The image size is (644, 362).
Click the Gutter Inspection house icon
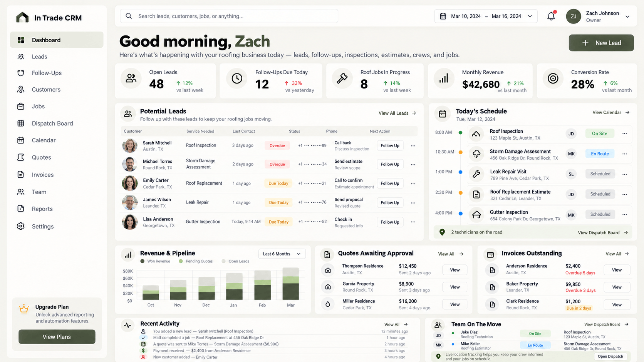pos(476,215)
